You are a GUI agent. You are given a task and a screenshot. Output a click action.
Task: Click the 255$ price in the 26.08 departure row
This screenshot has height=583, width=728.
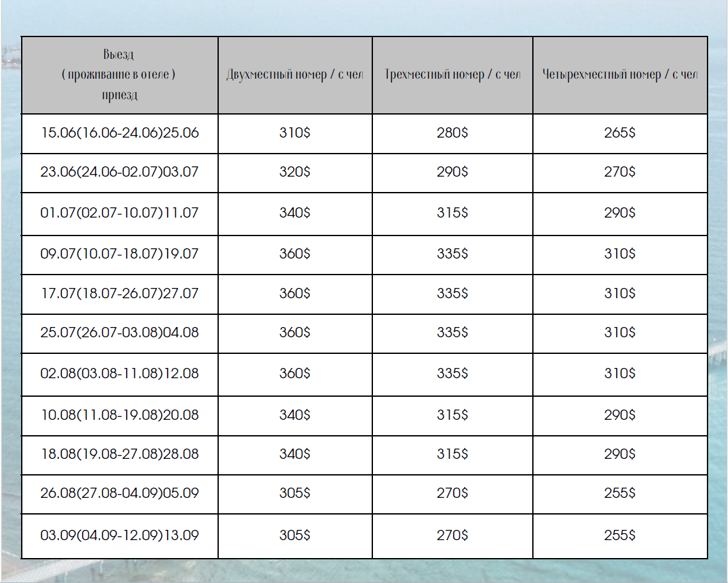click(x=619, y=494)
